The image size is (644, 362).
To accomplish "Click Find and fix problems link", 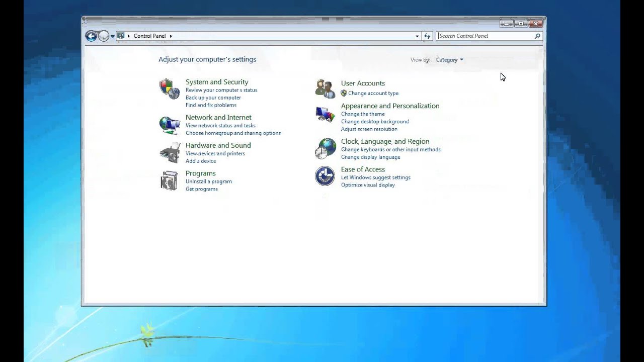I will [x=211, y=105].
